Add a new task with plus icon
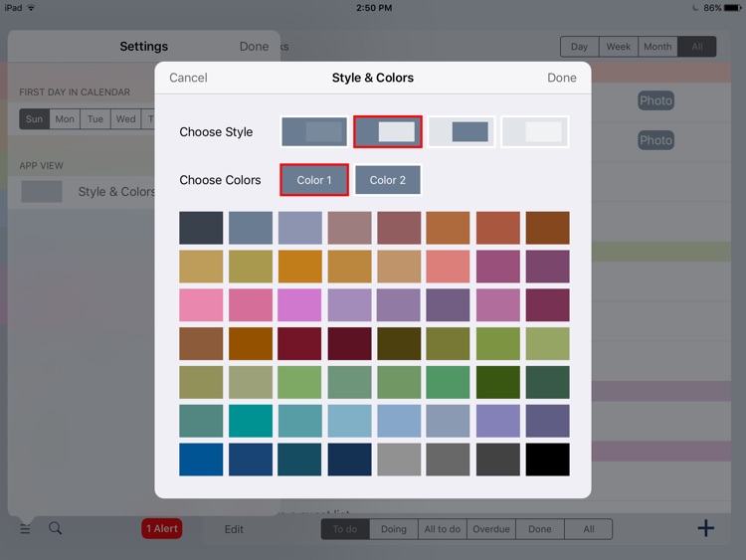Image resolution: width=746 pixels, height=560 pixels. [705, 528]
